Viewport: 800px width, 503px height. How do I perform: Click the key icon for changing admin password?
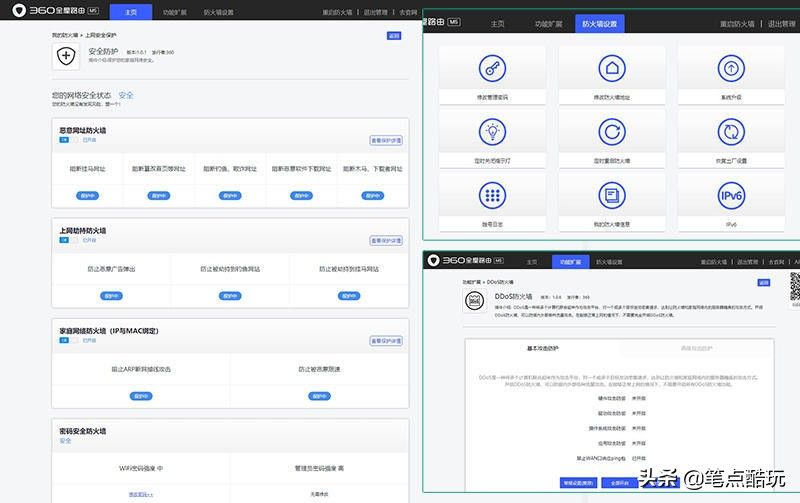click(492, 68)
